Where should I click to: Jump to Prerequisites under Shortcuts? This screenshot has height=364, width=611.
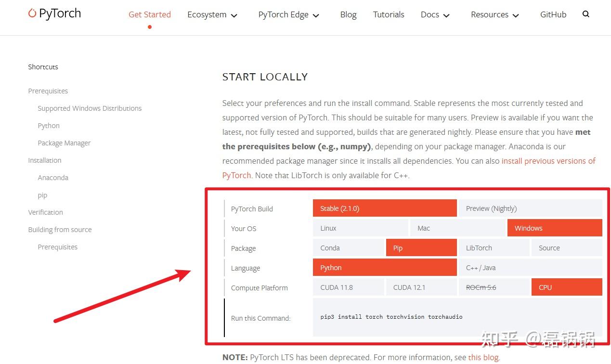[48, 91]
